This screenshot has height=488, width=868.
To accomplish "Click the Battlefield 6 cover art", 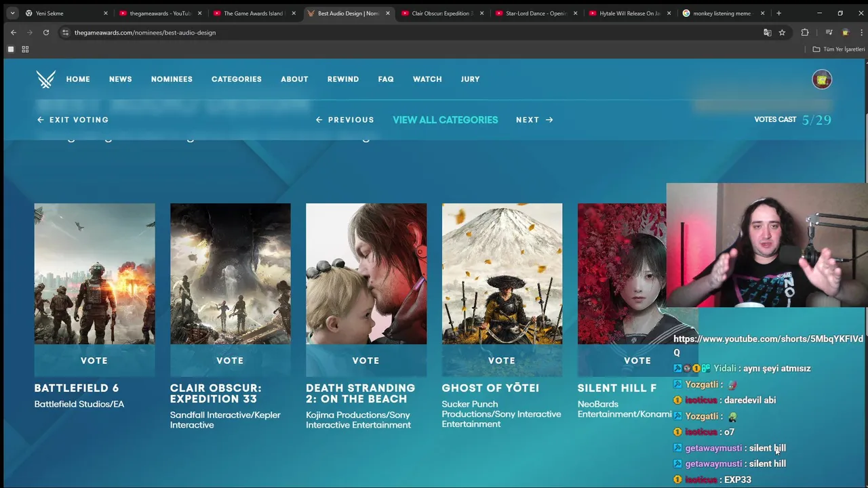I will tap(94, 274).
